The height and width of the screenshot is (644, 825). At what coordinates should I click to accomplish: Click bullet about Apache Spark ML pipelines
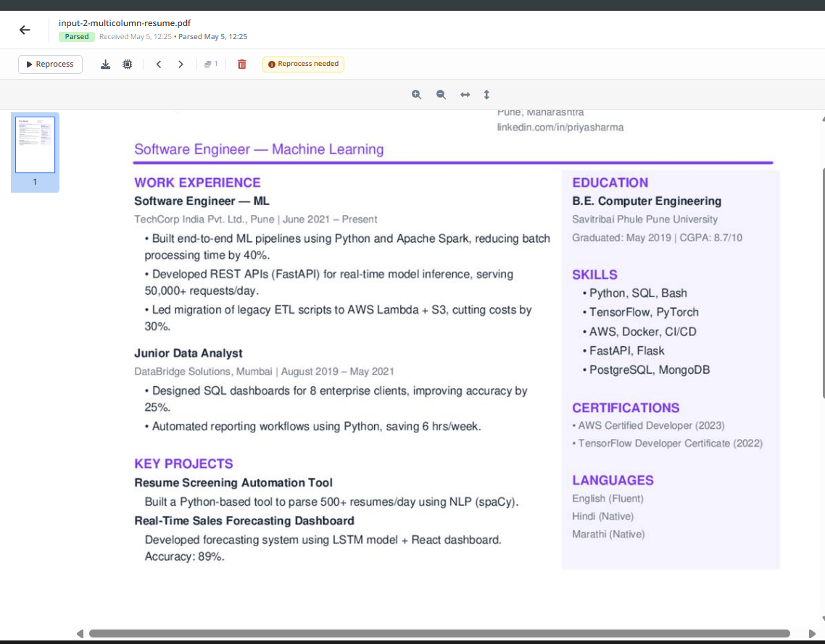click(347, 246)
